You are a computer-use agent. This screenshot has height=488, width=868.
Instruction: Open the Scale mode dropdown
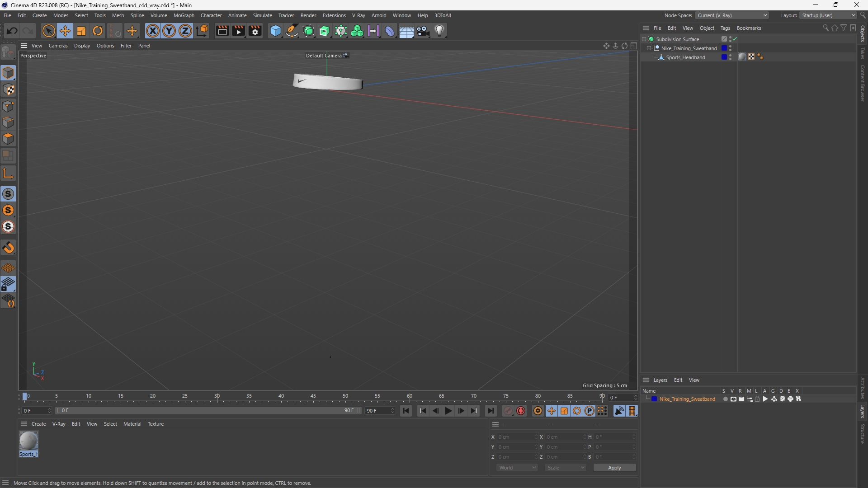[565, 468]
